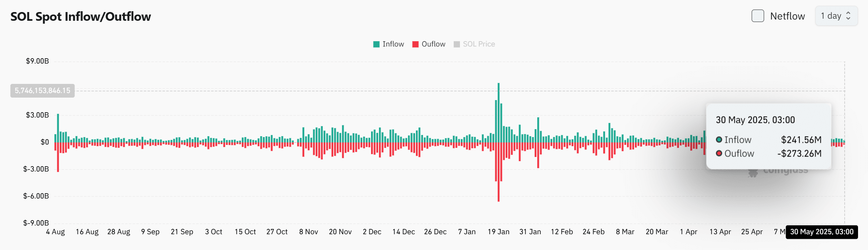Click the 12 Feb date axis label
The width and height of the screenshot is (868, 250).
tap(562, 232)
